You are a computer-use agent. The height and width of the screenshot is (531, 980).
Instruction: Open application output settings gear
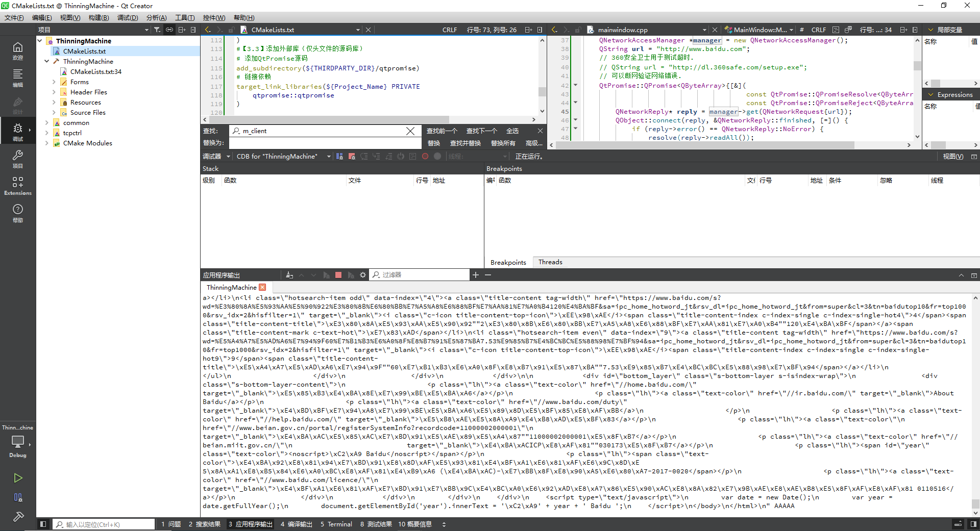coord(363,275)
